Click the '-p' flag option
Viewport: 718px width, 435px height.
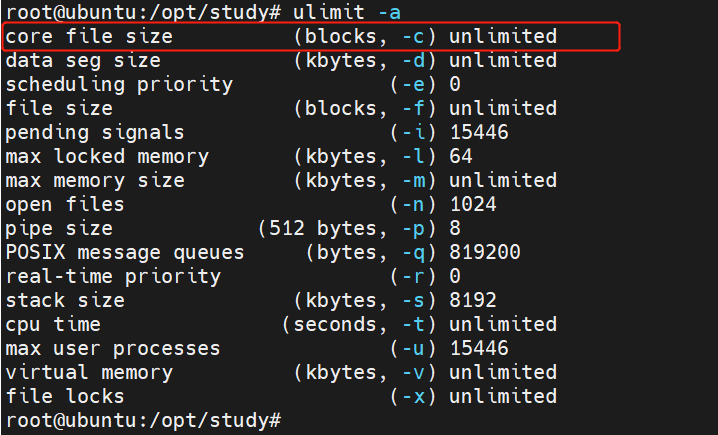[413, 229]
